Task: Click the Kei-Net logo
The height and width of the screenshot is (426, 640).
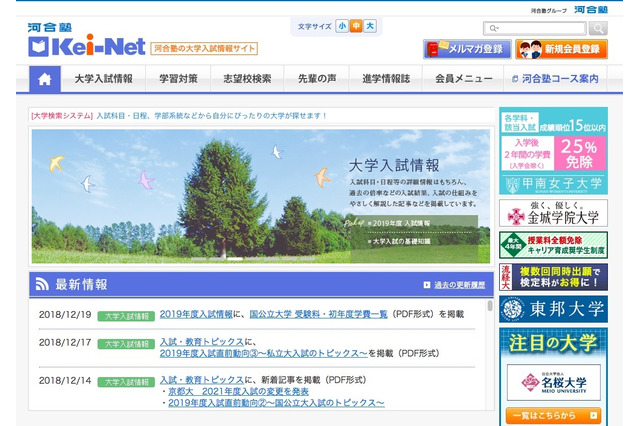Action: coord(87,46)
